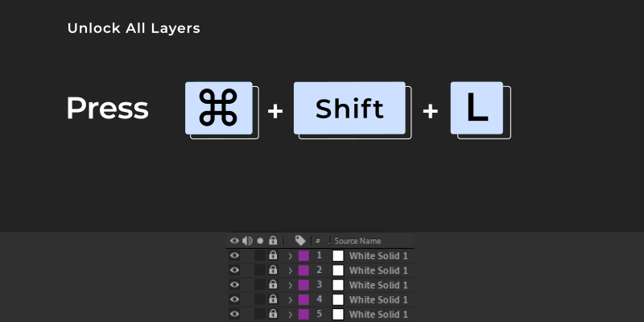Select layer 2 named White Solid 1
Screen dimensions: 644x322
click(x=378, y=270)
